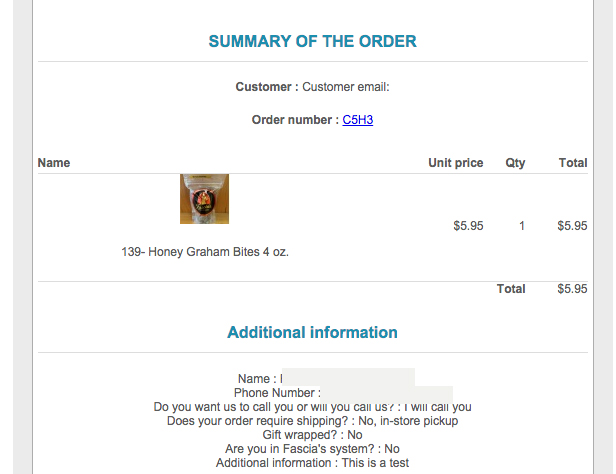The image size is (616, 474).
Task: Click the 'This is a test' additional information line
Action: coord(312,463)
